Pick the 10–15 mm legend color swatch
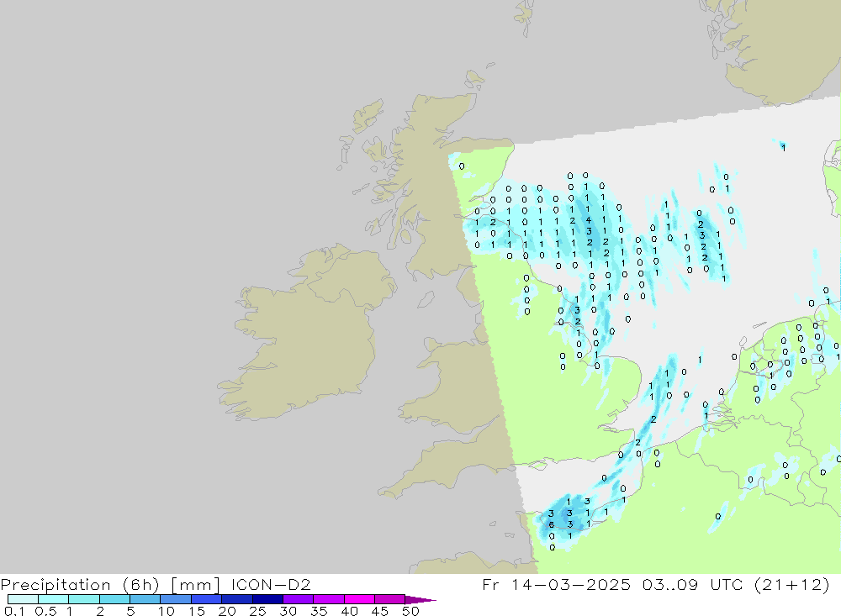 tap(176, 599)
